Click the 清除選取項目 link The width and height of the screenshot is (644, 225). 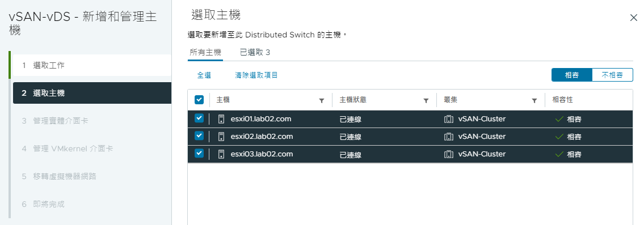click(x=256, y=75)
